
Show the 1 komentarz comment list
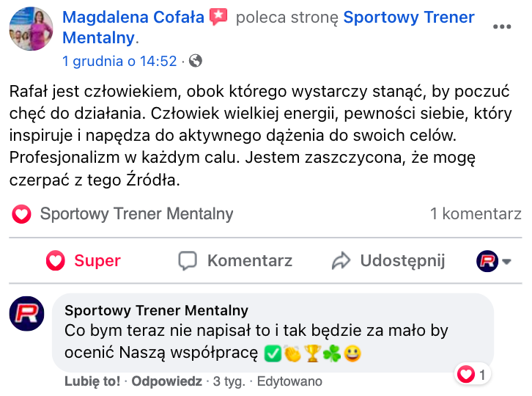(x=476, y=214)
